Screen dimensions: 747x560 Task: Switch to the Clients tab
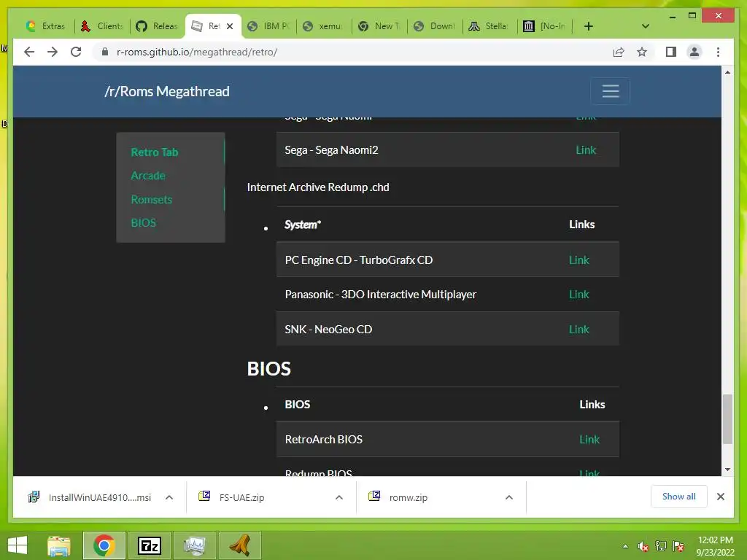[102, 26]
